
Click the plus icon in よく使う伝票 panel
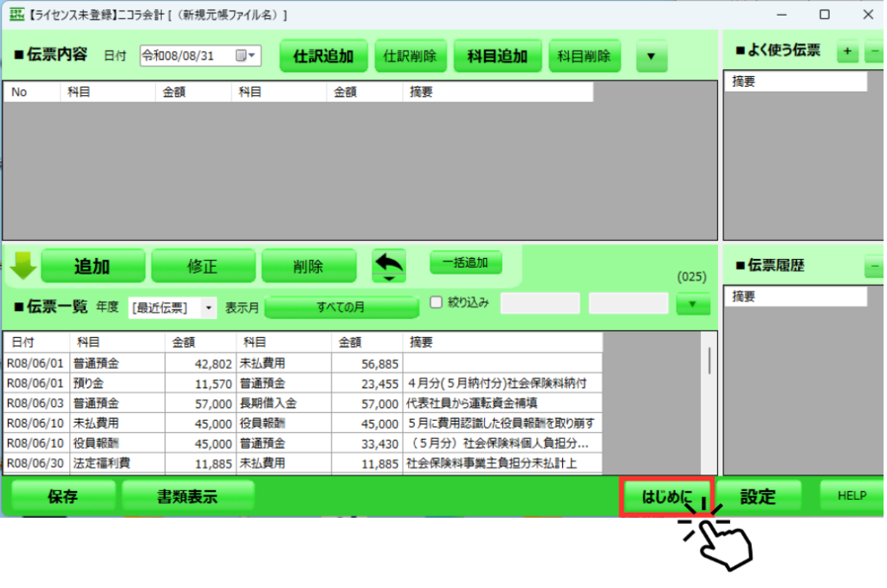point(847,51)
